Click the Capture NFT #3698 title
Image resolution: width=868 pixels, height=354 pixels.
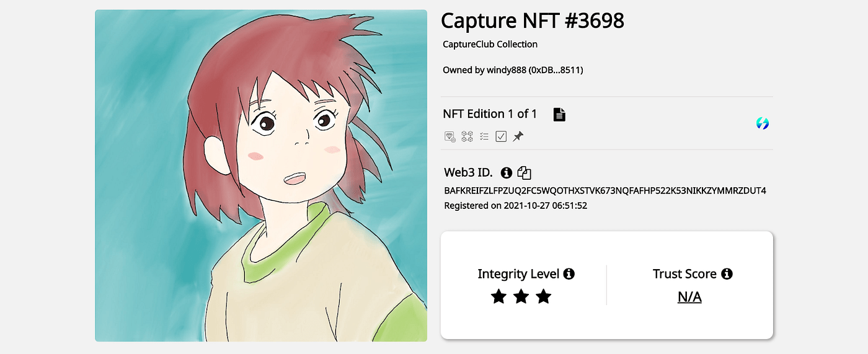click(x=532, y=21)
